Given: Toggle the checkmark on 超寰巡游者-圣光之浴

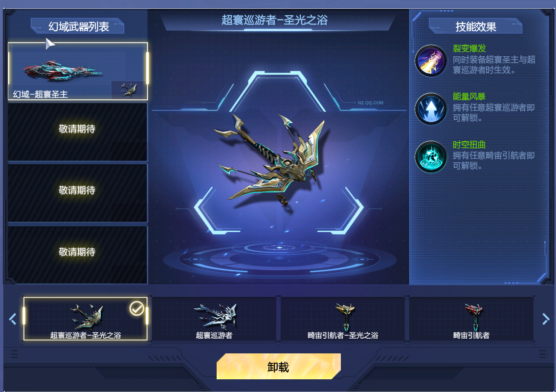Looking at the screenshot, I should (136, 308).
